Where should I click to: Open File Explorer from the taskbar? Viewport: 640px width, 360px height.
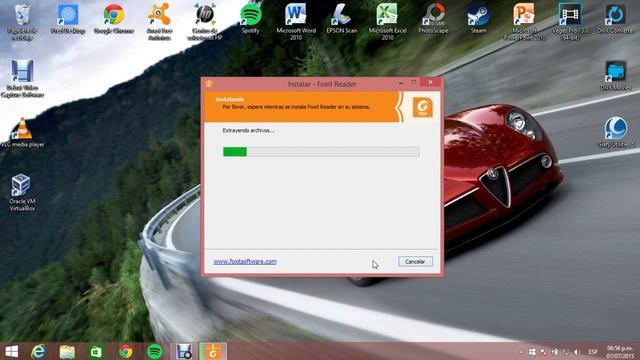(67, 351)
